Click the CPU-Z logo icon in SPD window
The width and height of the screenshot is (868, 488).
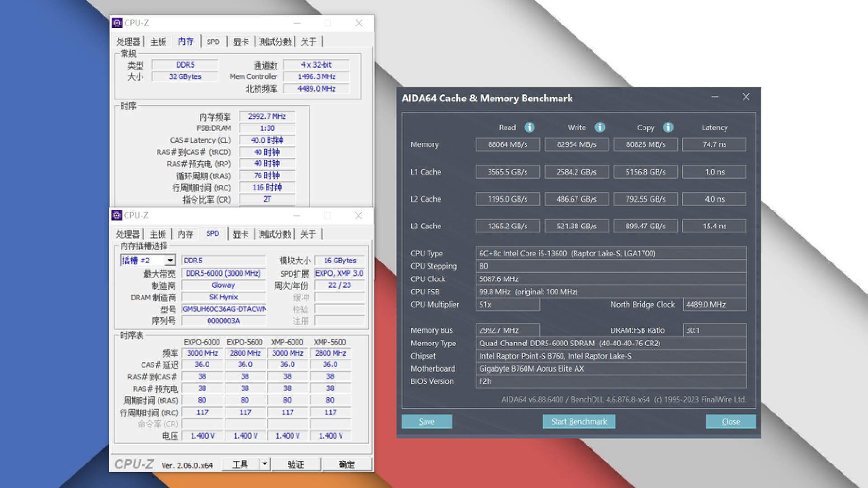point(117,216)
